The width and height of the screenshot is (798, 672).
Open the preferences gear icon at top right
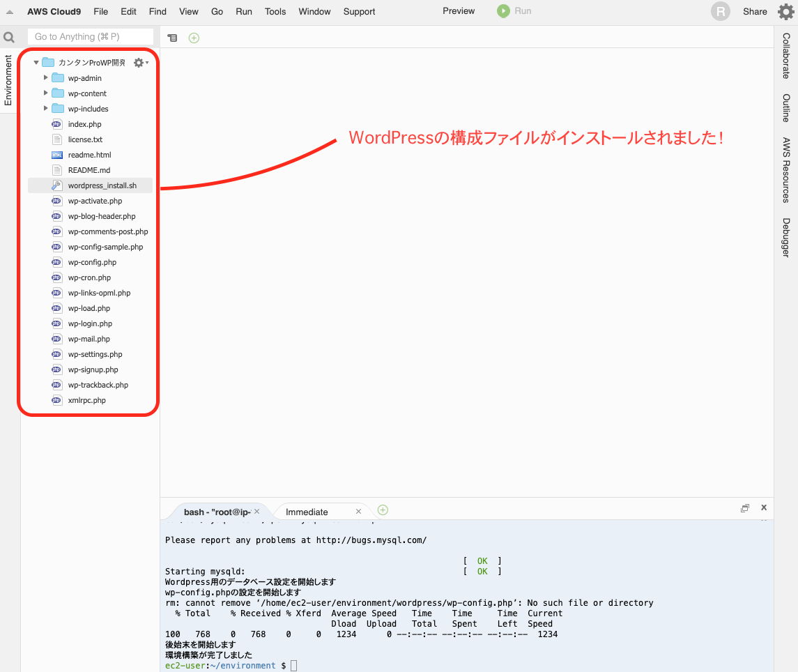(785, 11)
